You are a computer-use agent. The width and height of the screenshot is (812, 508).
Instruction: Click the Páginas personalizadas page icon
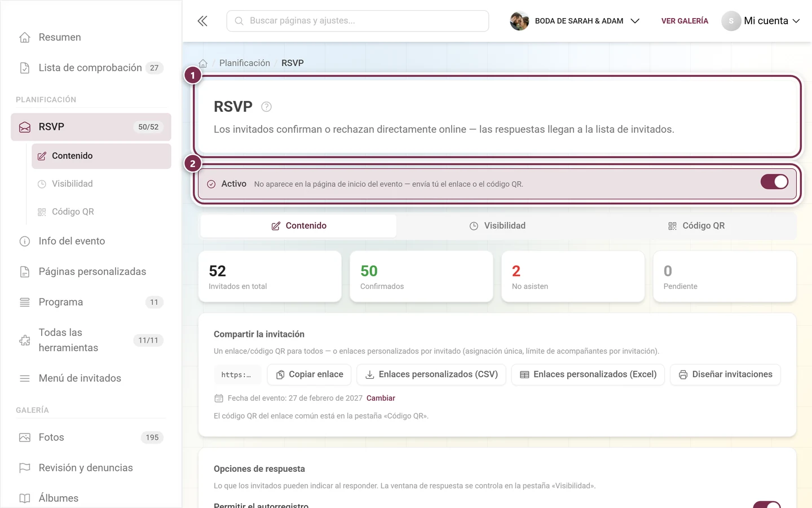pyautogui.click(x=25, y=271)
